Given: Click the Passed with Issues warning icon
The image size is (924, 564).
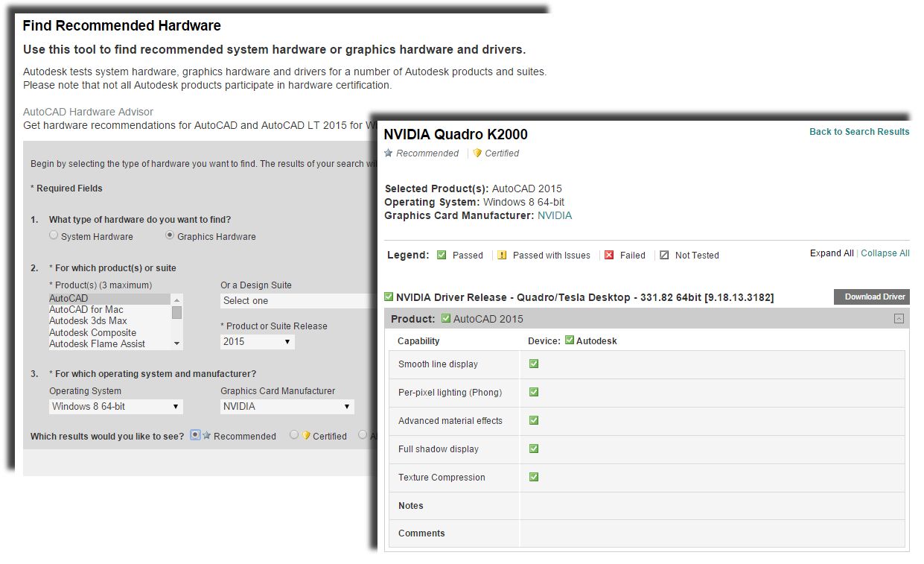Looking at the screenshot, I should coord(502,255).
